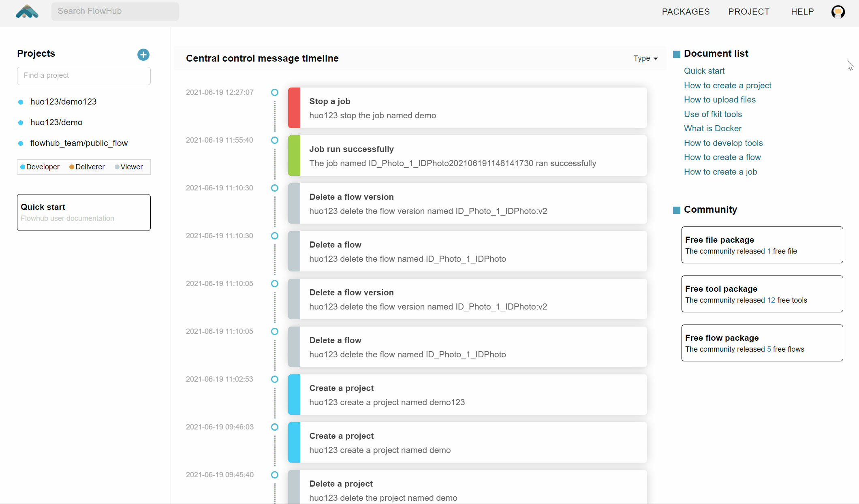Toggle the Deliverer role filter

pyautogui.click(x=86, y=167)
